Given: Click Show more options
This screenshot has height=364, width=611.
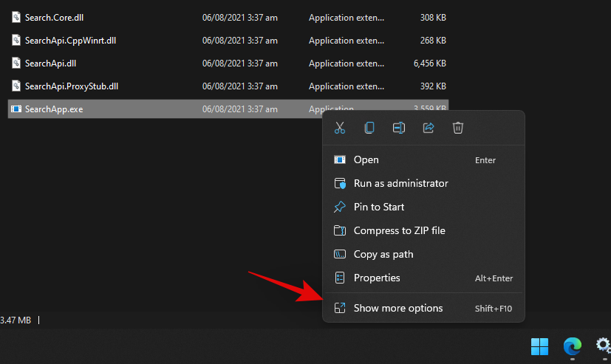Looking at the screenshot, I should [x=423, y=309].
